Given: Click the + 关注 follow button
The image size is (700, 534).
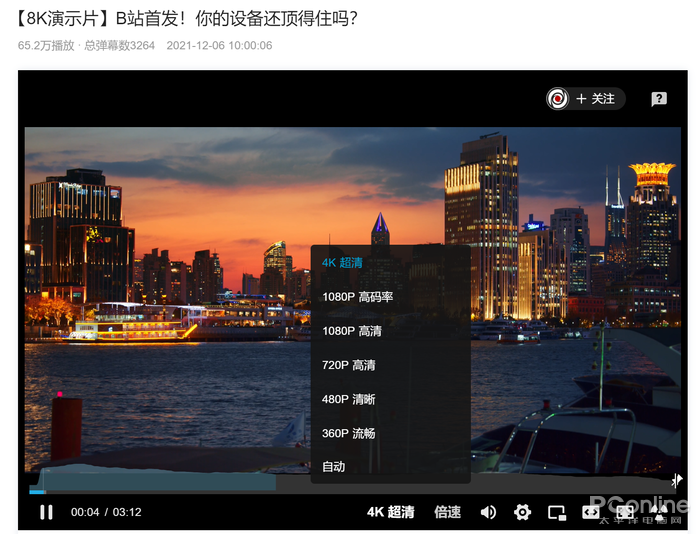Looking at the screenshot, I should 597,99.
